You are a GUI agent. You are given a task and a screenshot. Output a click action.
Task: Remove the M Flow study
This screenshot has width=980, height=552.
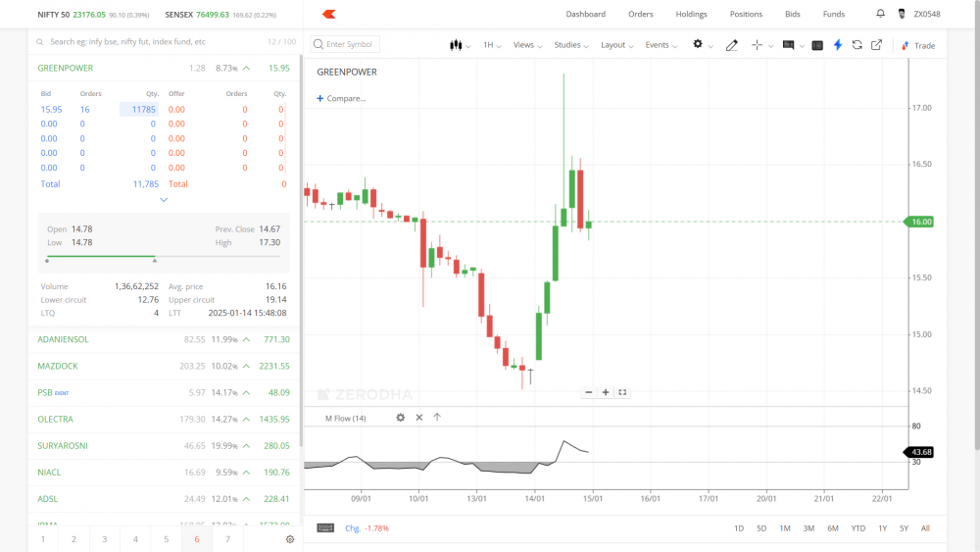pyautogui.click(x=418, y=418)
